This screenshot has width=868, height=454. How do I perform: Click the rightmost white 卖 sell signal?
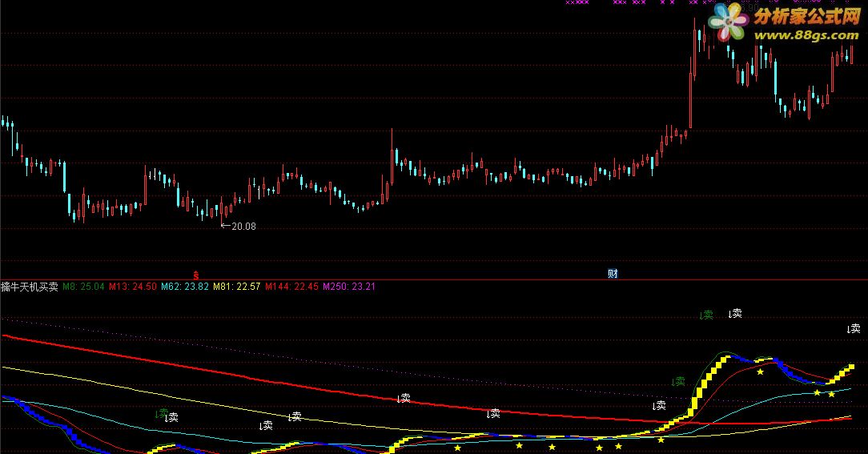[x=854, y=329]
